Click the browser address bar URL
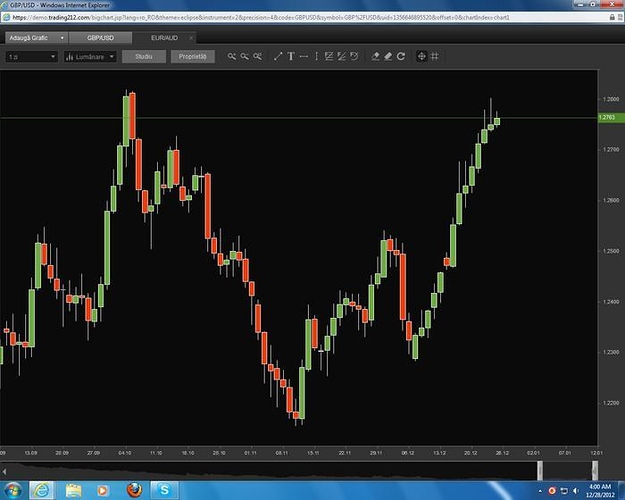 [261, 18]
